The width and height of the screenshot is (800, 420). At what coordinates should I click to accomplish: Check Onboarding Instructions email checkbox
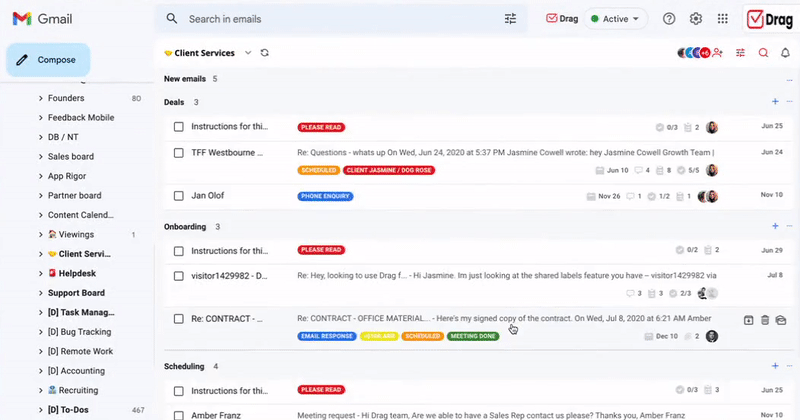click(x=179, y=251)
